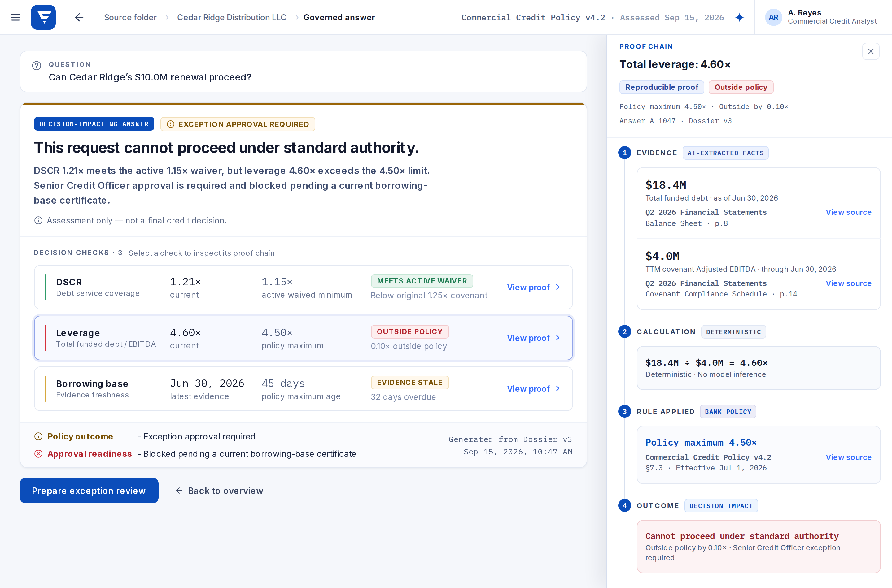Click Prepare exception review button

[x=89, y=491]
